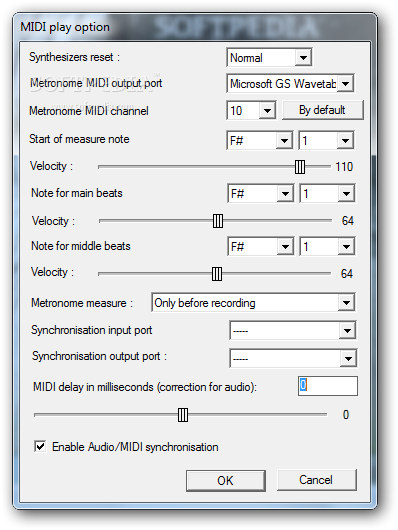Image resolution: width=398 pixels, height=530 pixels.
Task: Open Note for main beats pitch dropdown
Action: tap(260, 194)
